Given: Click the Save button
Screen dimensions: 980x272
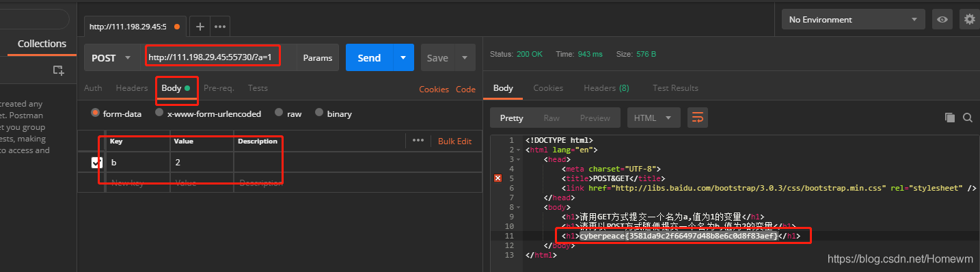Looking at the screenshot, I should (x=437, y=58).
